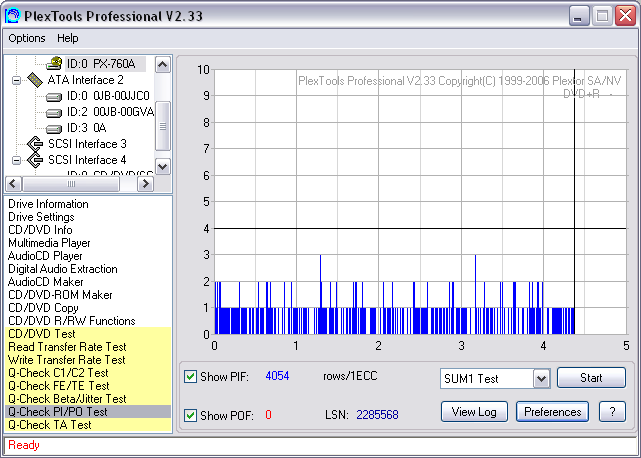Click the horizontal scrollbar thumb in device tree
This screenshot has width=641, height=458.
tap(71, 184)
